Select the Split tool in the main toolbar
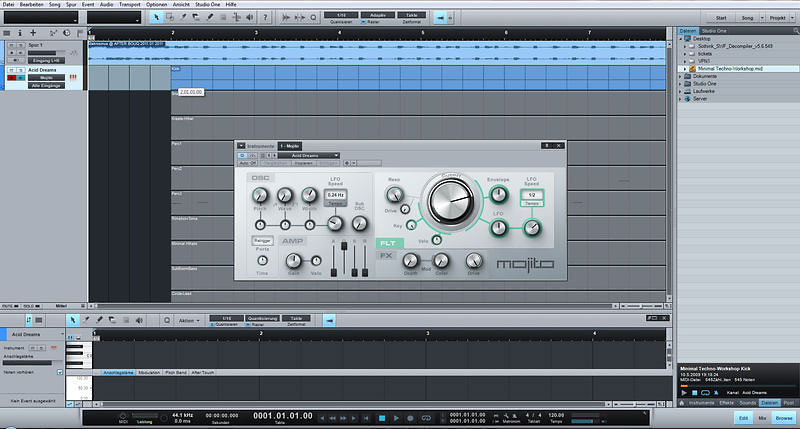The image size is (800, 429). (x=183, y=17)
